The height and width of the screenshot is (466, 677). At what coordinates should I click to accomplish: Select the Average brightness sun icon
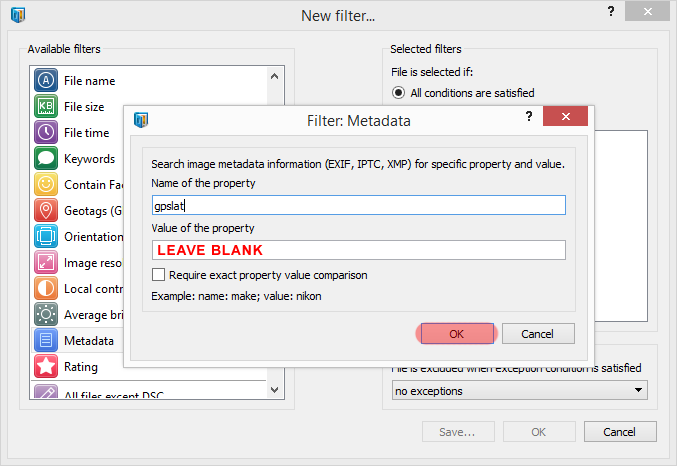click(45, 315)
